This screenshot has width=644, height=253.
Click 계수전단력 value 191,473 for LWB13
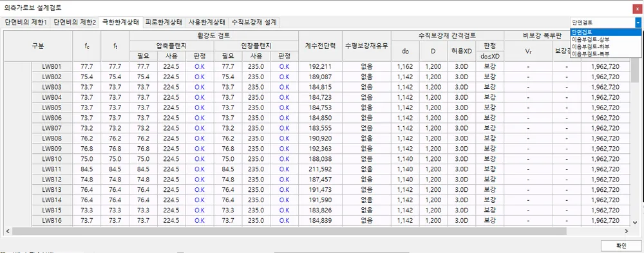(320, 189)
